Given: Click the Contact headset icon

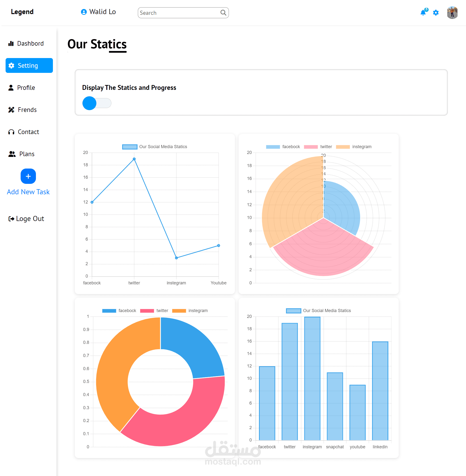Looking at the screenshot, I should coord(11,132).
